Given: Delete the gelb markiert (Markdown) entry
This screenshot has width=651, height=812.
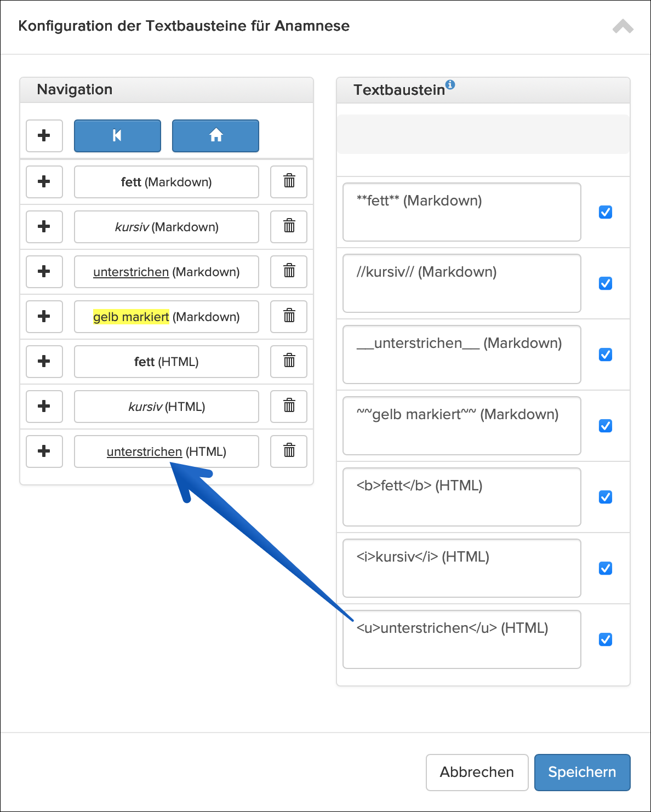Looking at the screenshot, I should 289,316.
